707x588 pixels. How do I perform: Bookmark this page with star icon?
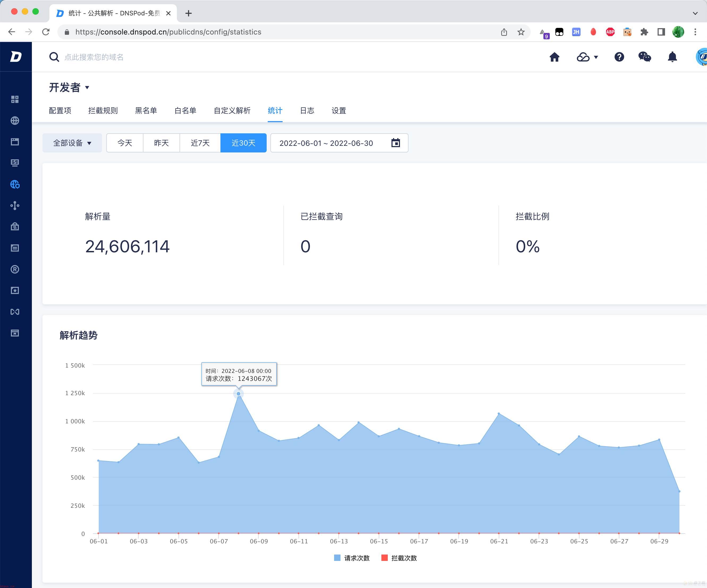coord(521,32)
